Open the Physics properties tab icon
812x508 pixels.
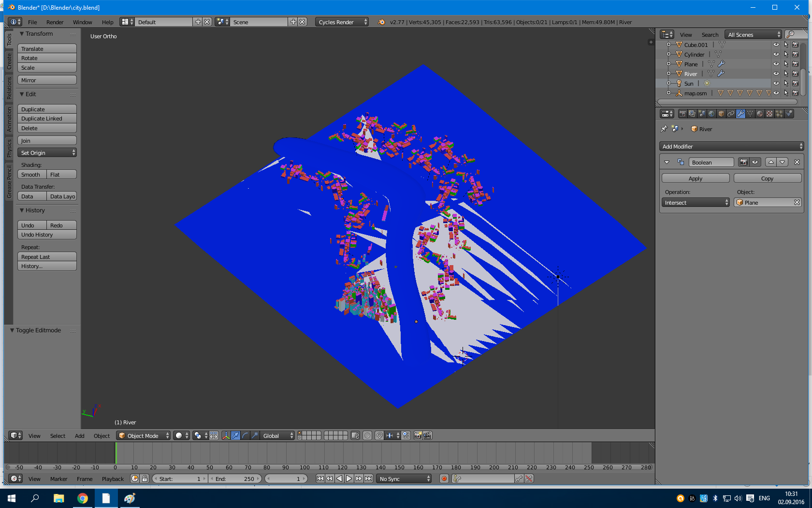789,114
